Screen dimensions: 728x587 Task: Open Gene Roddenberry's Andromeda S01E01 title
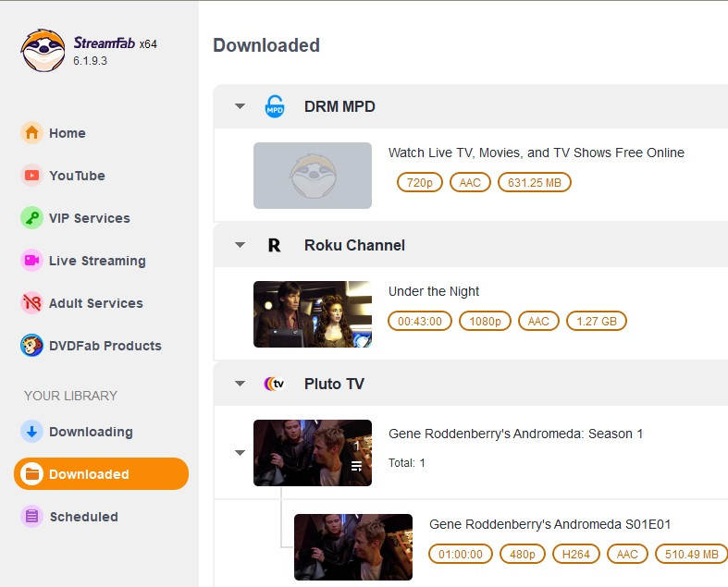[549, 524]
